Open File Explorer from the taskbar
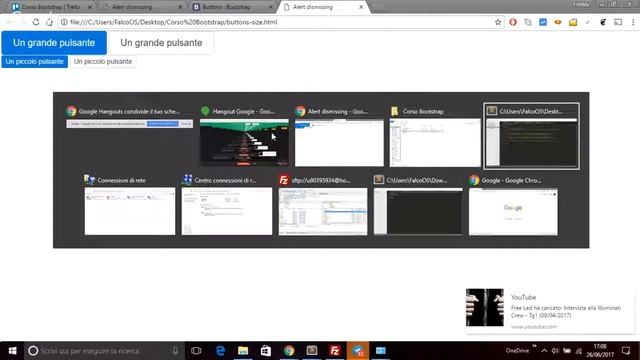 tap(243, 351)
